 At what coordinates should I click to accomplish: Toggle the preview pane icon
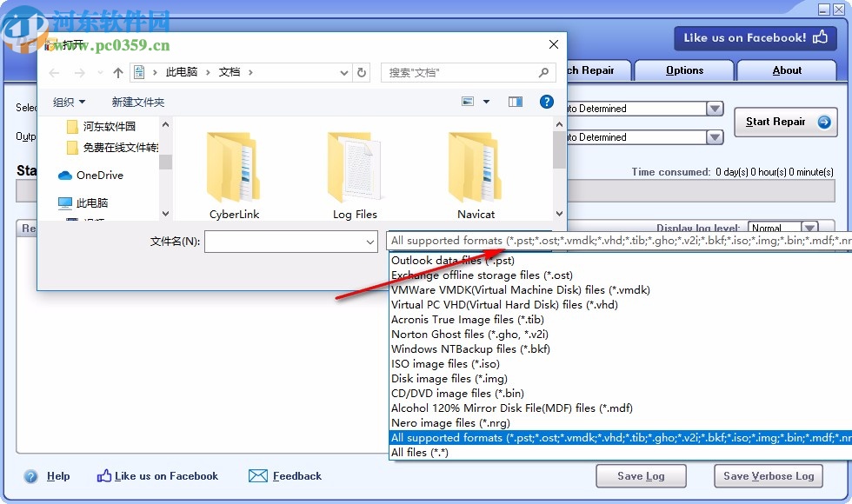pos(515,101)
